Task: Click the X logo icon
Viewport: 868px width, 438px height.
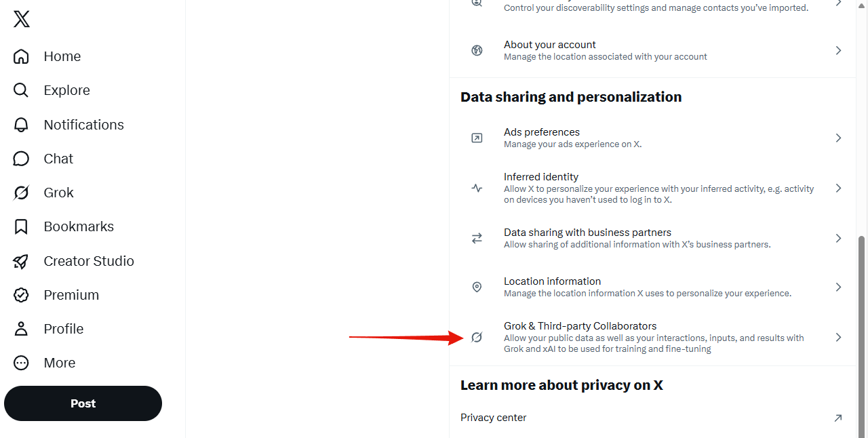Action: click(22, 19)
